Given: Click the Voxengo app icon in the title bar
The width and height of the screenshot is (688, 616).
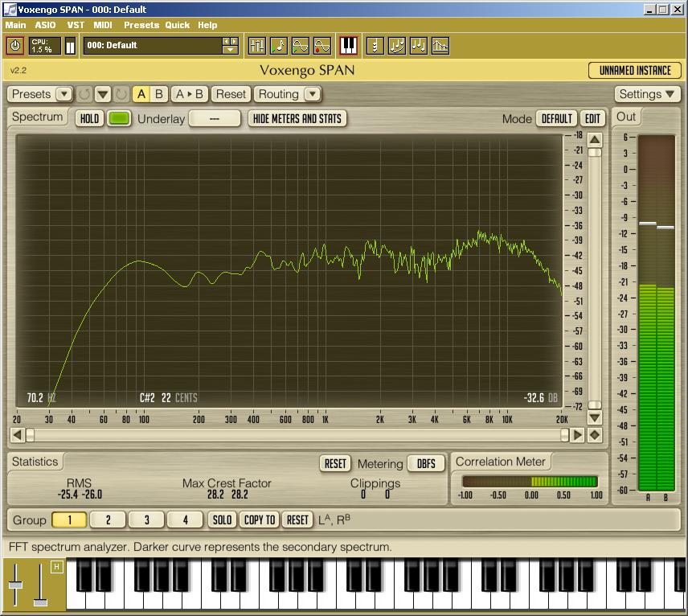Looking at the screenshot, I should [10, 9].
